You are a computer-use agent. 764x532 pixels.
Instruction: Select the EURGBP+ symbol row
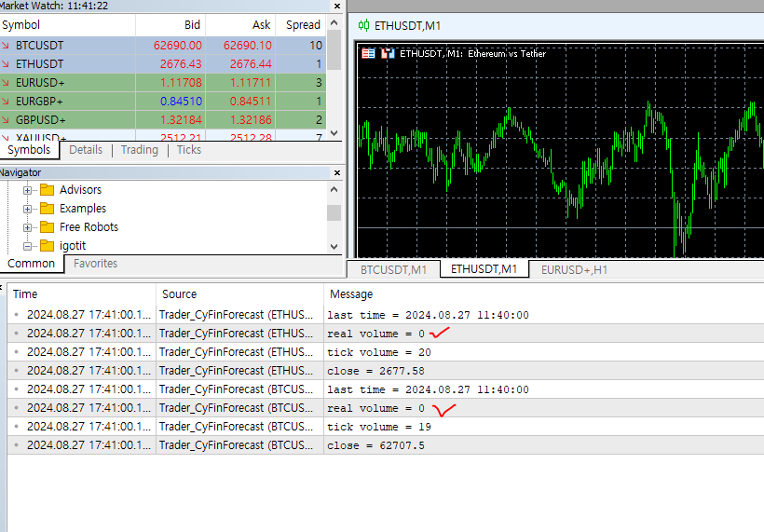coord(163,102)
